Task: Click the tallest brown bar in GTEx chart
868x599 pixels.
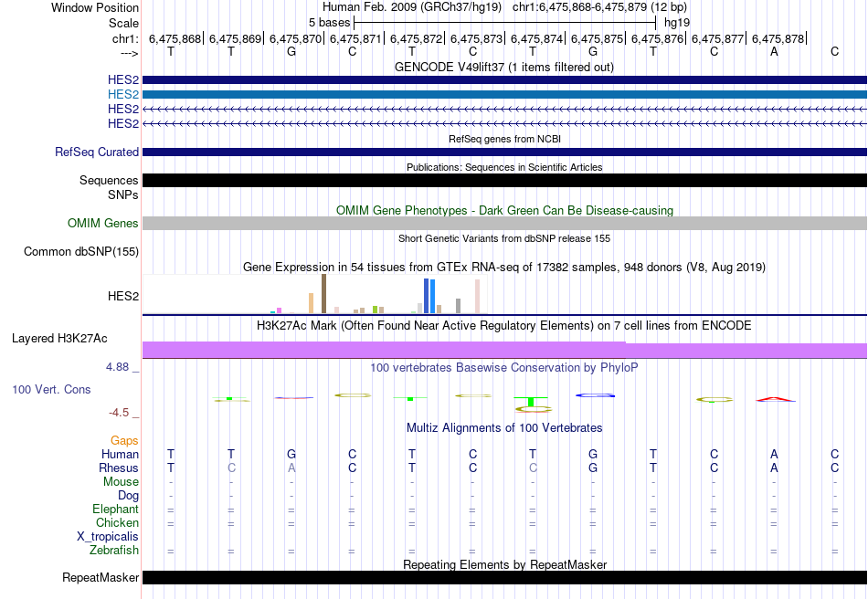Action: pyautogui.click(x=323, y=294)
